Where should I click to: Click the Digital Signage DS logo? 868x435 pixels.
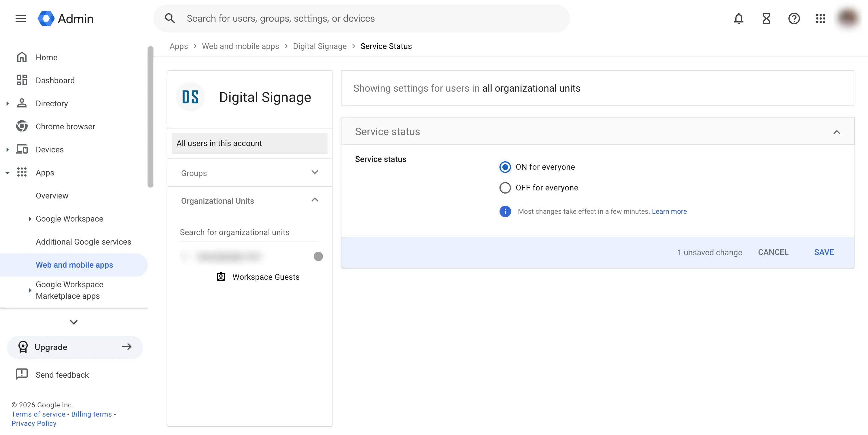coord(190,97)
